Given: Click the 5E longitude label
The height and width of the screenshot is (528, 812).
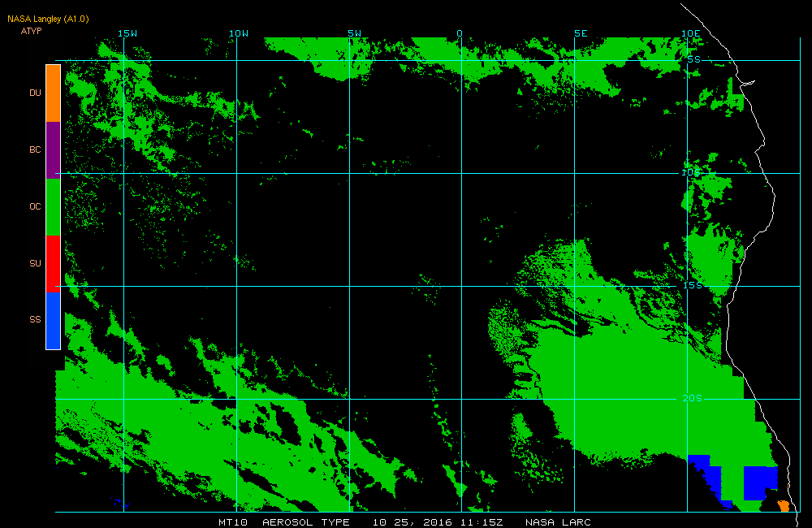Looking at the screenshot, I should [x=581, y=33].
